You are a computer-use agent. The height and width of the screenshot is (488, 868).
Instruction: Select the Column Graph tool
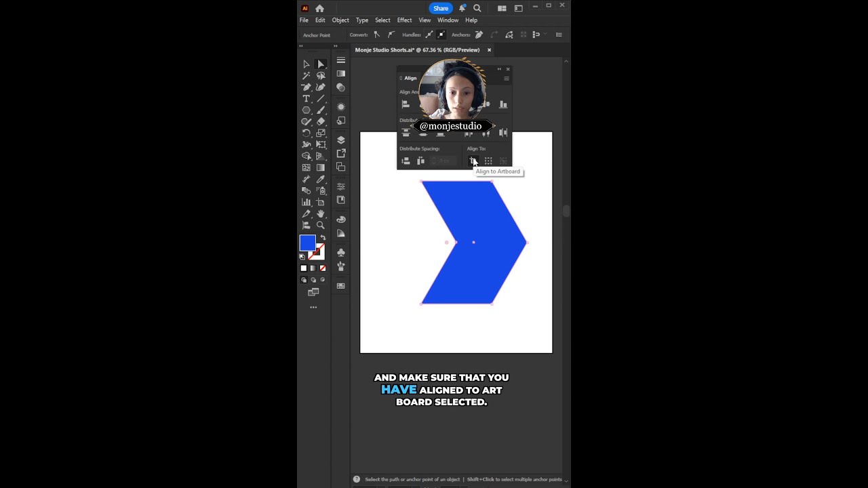[306, 202]
